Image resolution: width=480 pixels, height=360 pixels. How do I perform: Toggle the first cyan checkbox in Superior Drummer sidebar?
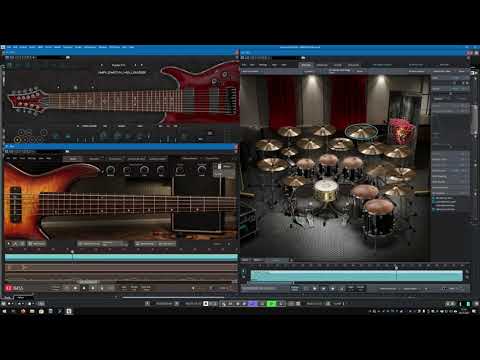pos(434,198)
